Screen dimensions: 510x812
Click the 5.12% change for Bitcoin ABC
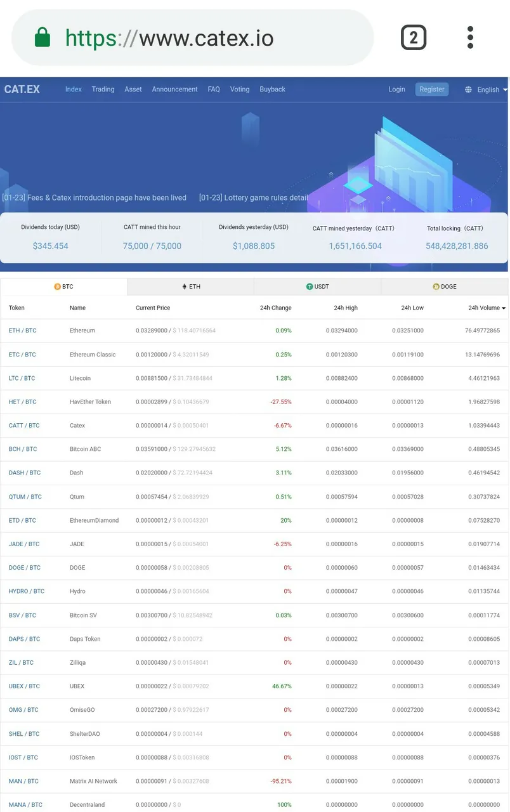[x=284, y=449]
